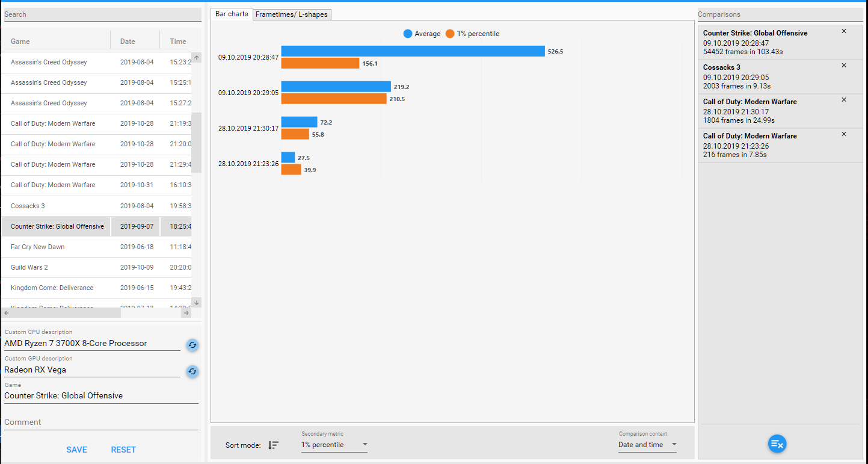Select Assassin's Creed Odyssey 15:25 record
The height and width of the screenshot is (464, 868).
coord(96,82)
